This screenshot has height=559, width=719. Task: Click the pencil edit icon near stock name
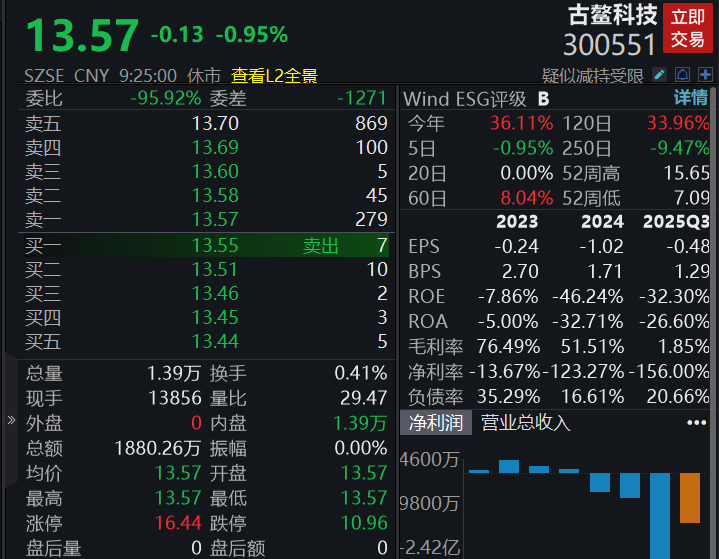pyautogui.click(x=659, y=74)
